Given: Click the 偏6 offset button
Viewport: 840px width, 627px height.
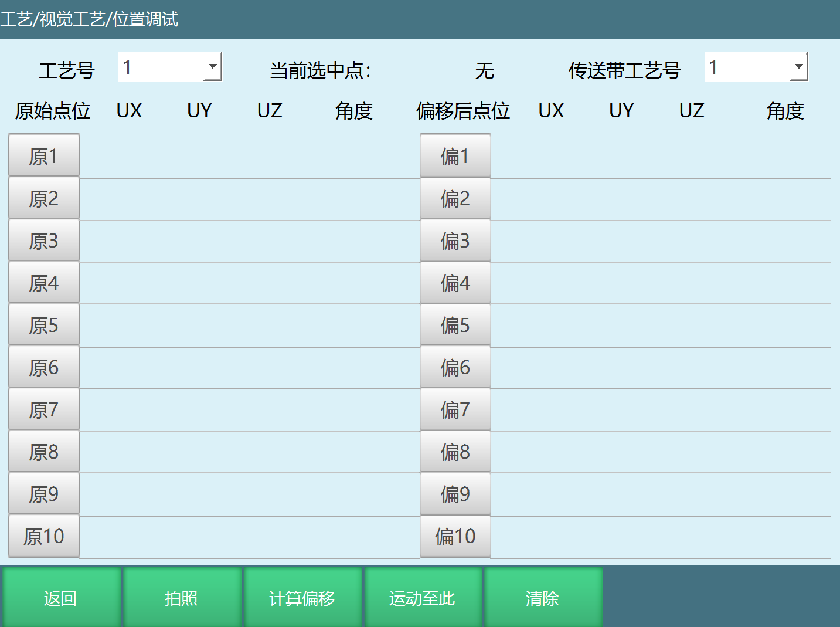Looking at the screenshot, I should click(x=455, y=367).
